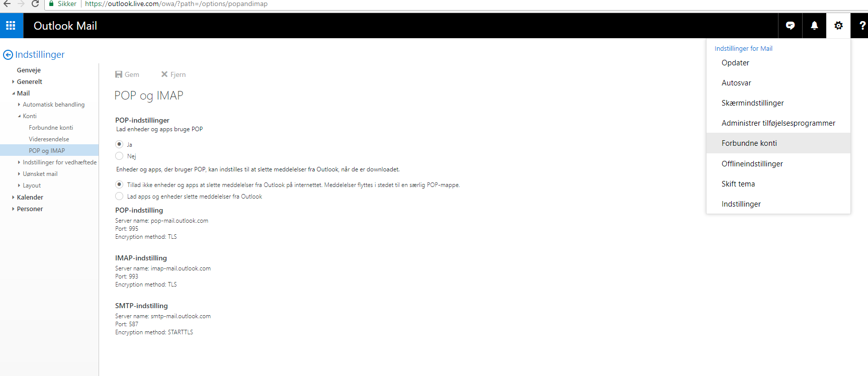Click the Fjern X icon

tap(164, 74)
